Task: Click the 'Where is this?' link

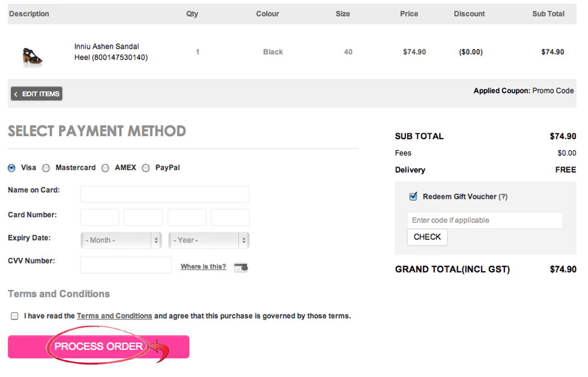Action: tap(203, 267)
